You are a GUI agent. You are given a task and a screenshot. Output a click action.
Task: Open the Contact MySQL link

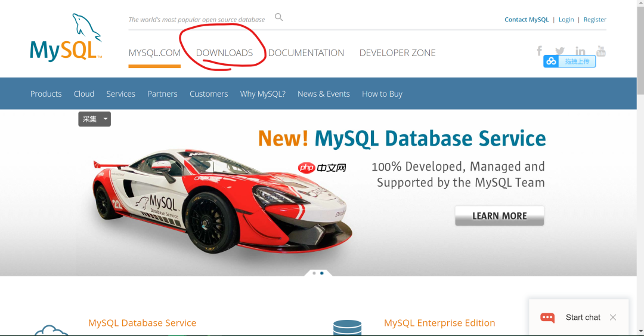527,20
